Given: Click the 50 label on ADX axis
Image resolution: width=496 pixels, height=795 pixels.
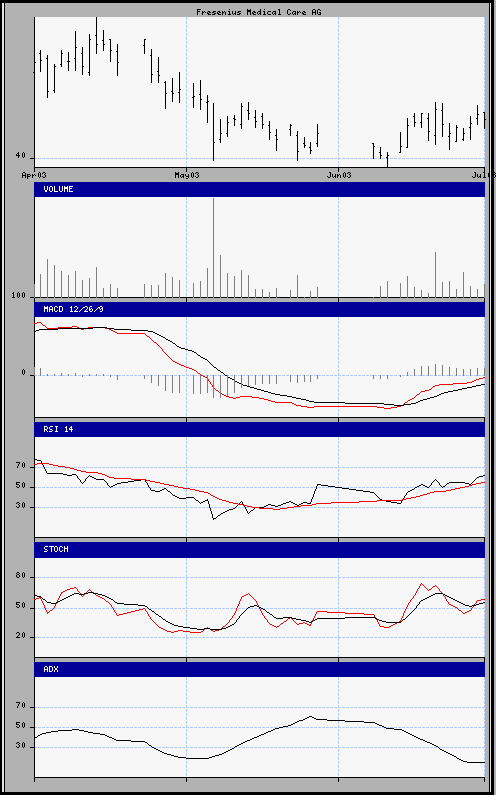Looking at the screenshot, I should tap(21, 726).
